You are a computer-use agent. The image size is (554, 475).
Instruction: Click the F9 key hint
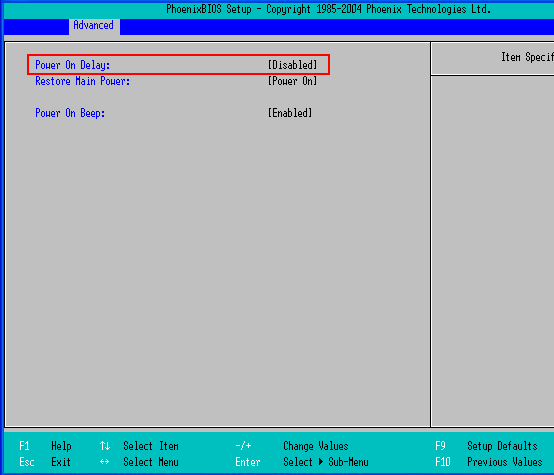click(440, 446)
